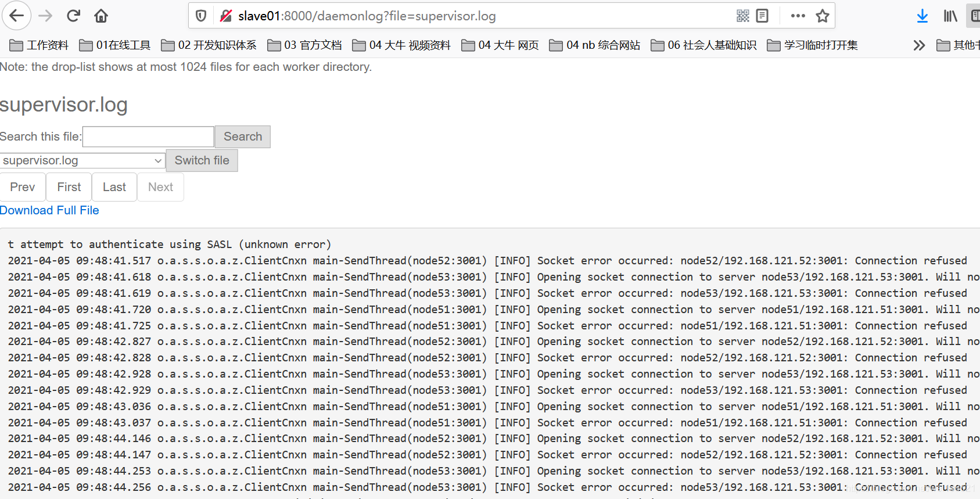Bookmark this page with the star icon
Viewport: 980px width, 499px height.
[x=823, y=16]
